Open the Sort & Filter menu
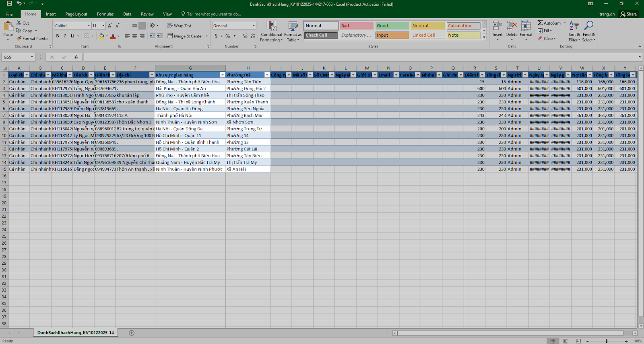644x344 pixels. (x=574, y=31)
